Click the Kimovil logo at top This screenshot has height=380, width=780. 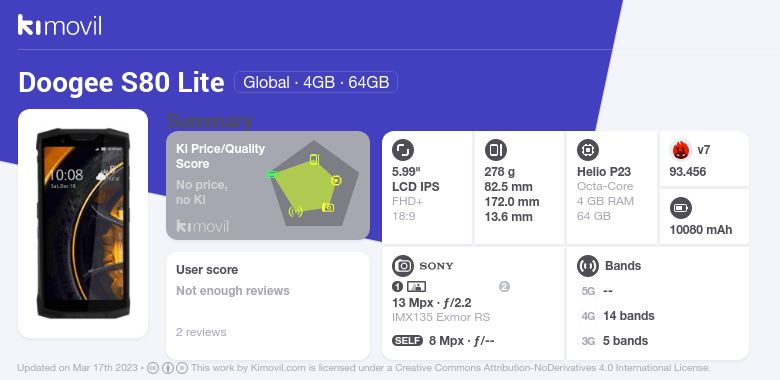click(60, 25)
